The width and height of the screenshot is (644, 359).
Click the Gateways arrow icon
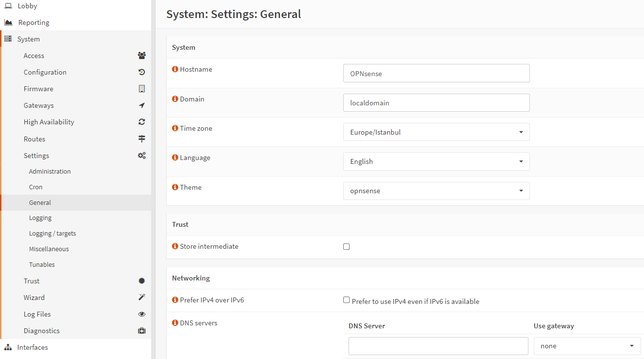(141, 105)
